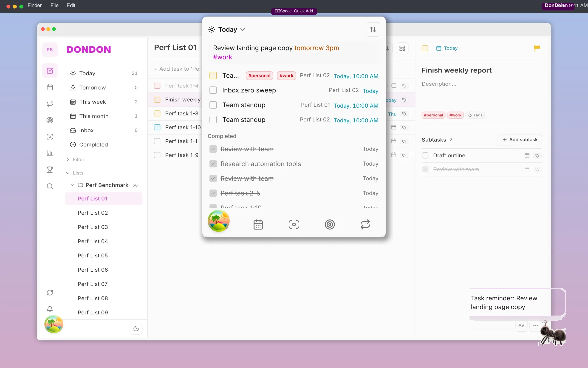588x368 pixels.
Task: Open Perf List 05 in sidebar
Action: (104, 256)
